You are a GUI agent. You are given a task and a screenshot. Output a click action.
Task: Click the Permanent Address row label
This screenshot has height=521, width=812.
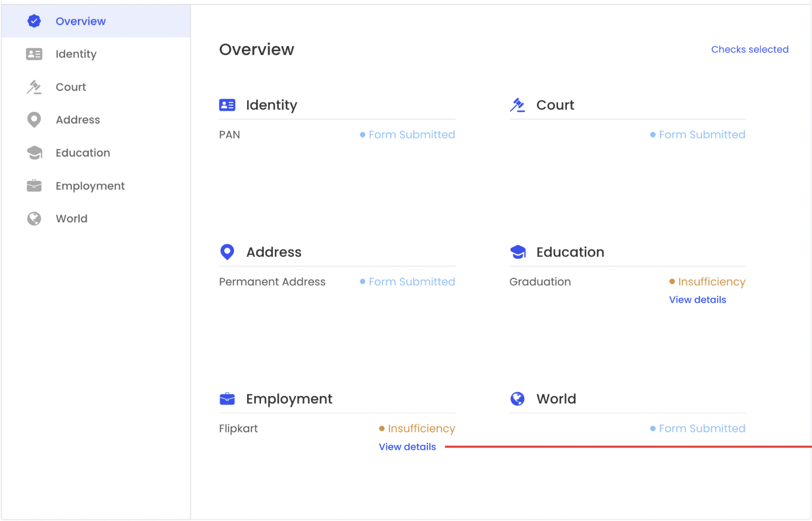[x=272, y=282]
